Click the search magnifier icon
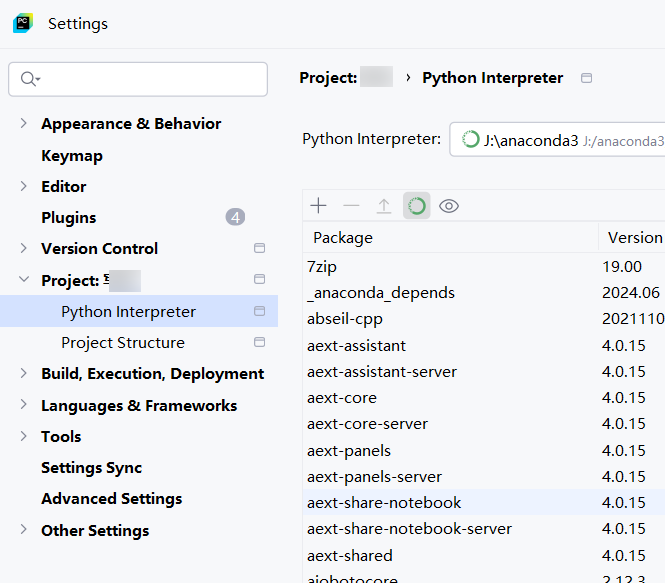The image size is (665, 583). point(29,79)
